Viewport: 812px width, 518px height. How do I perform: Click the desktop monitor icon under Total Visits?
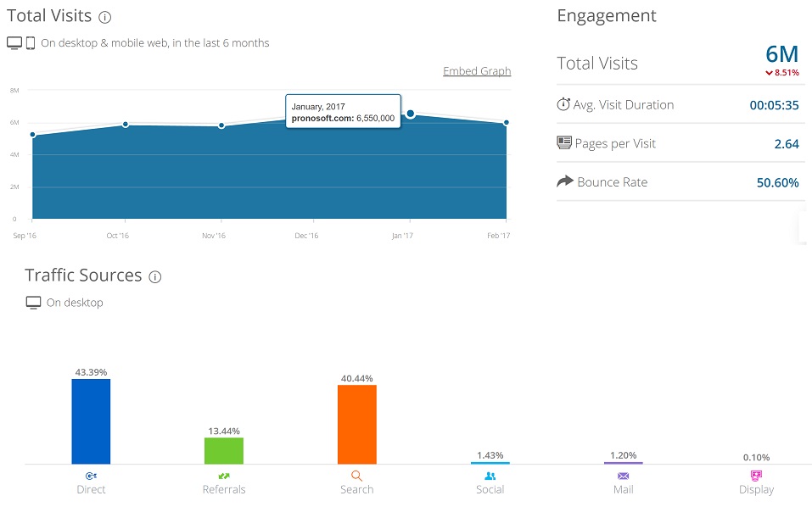point(14,43)
